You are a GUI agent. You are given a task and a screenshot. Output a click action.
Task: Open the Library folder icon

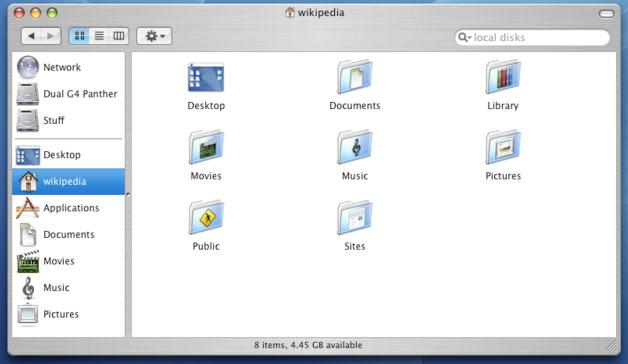point(503,76)
